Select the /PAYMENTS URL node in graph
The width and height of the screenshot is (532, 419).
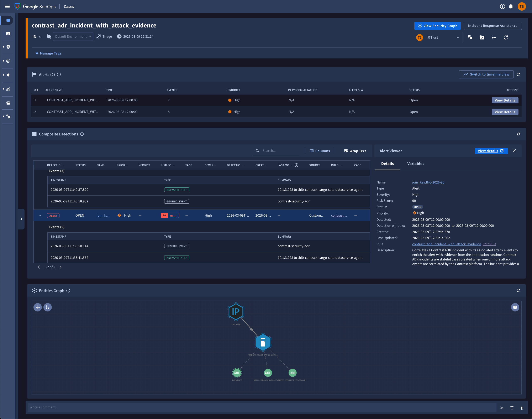[x=237, y=373]
